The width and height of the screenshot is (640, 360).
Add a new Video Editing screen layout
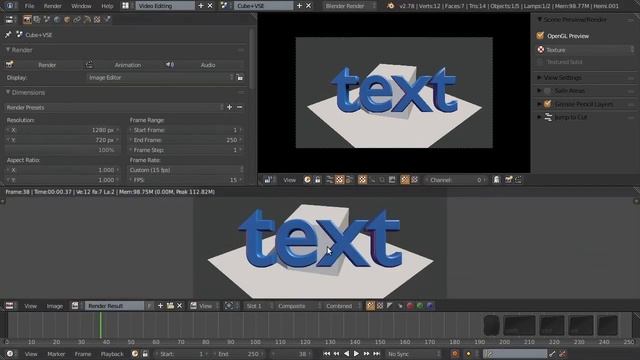tap(200, 6)
